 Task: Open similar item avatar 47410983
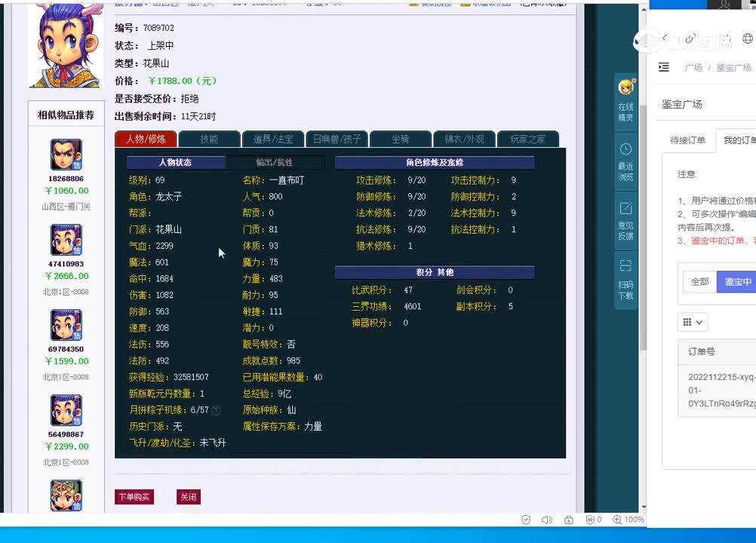66,240
